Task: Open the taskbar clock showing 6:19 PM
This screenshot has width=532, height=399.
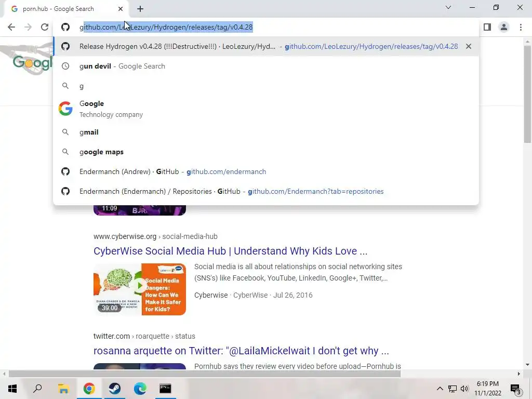Action: click(488, 389)
